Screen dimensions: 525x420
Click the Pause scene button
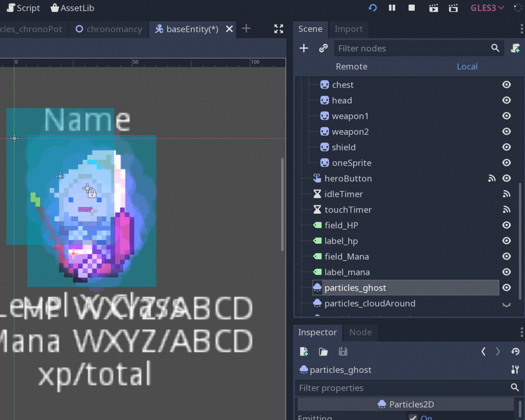(x=392, y=8)
